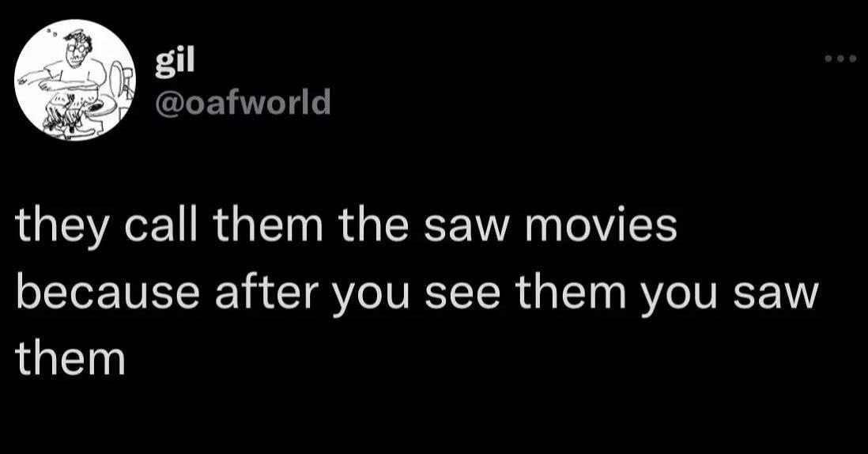Click the word "call" in the tweet

click(x=160, y=225)
